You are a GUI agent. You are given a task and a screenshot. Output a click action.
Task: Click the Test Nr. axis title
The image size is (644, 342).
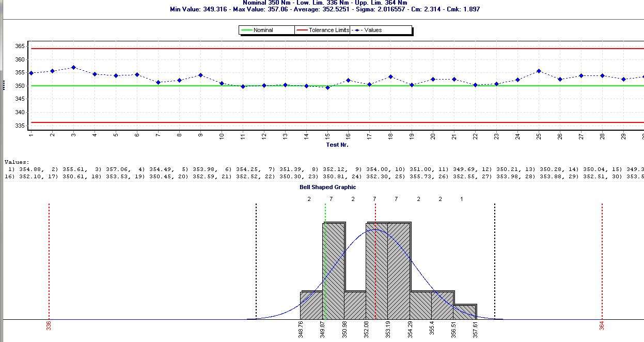pos(337,145)
